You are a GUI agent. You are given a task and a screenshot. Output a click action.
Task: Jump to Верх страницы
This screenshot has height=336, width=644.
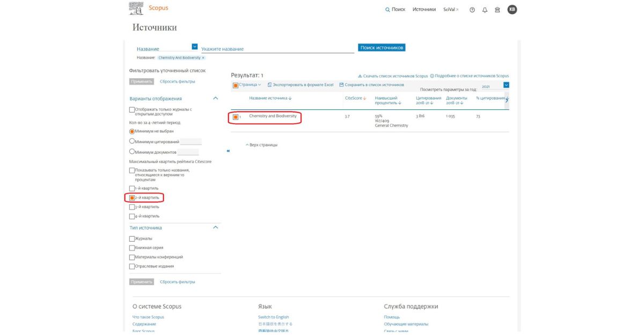[x=261, y=145]
